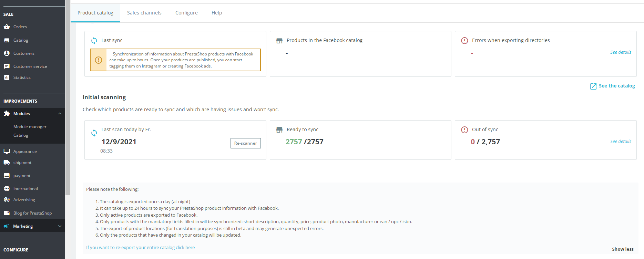
Task: Switch to the Sales channels tab
Action: click(144, 13)
